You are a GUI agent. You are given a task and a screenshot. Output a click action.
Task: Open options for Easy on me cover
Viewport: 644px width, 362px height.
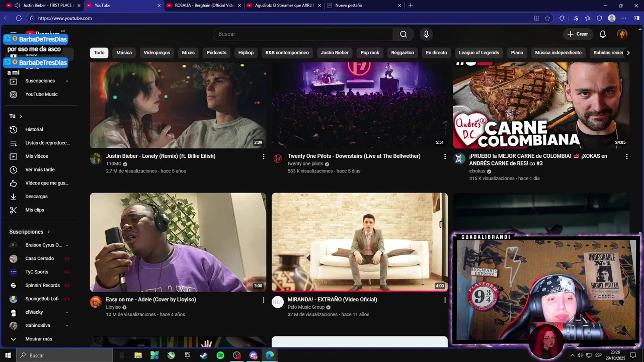263,300
